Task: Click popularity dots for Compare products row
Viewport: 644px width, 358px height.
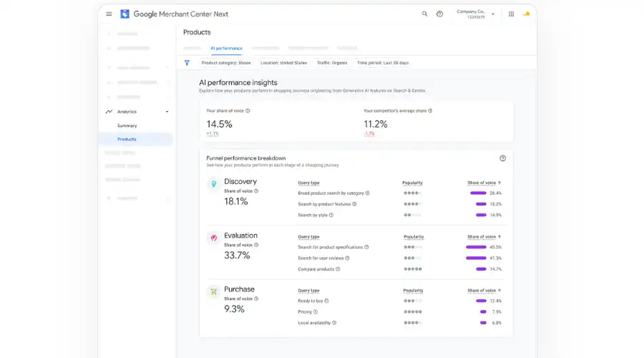Action: point(413,269)
